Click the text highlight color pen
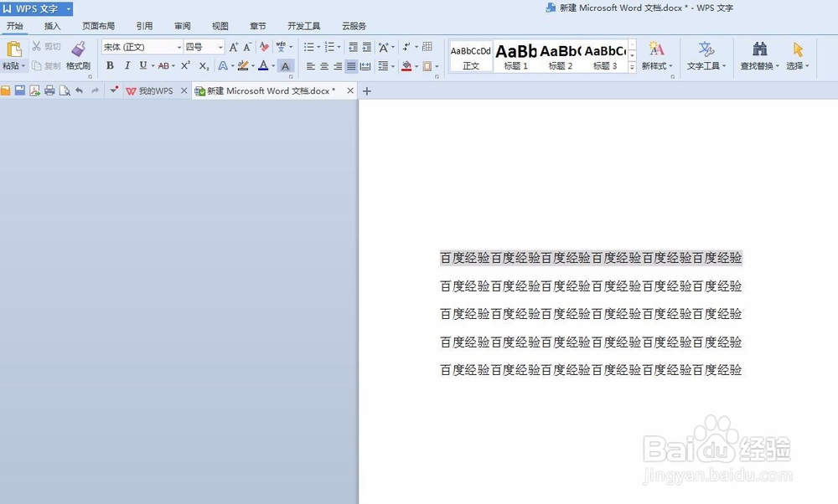 pyautogui.click(x=243, y=65)
